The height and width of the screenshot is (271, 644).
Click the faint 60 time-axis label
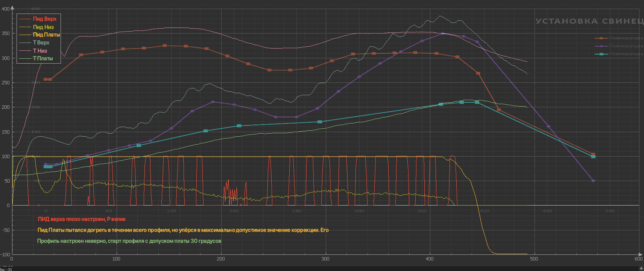pos(109,211)
